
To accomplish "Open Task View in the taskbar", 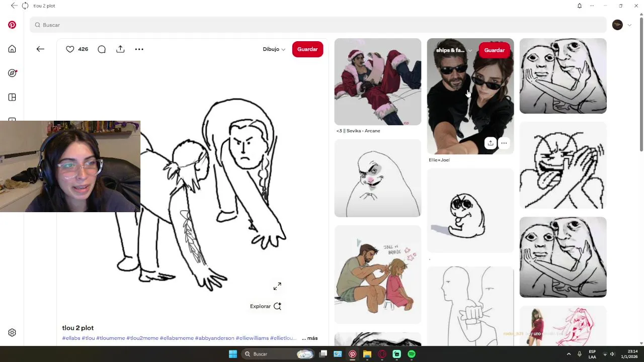I will [323, 354].
